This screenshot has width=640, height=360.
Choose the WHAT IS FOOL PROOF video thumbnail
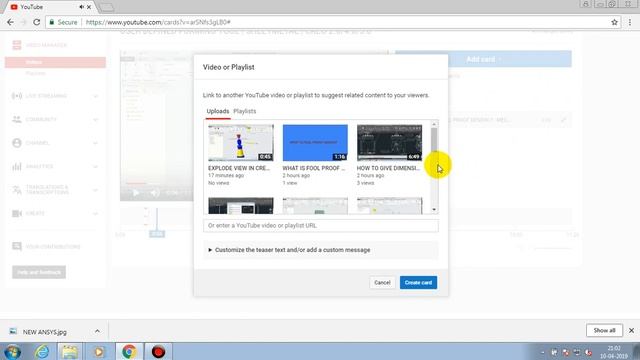315,143
